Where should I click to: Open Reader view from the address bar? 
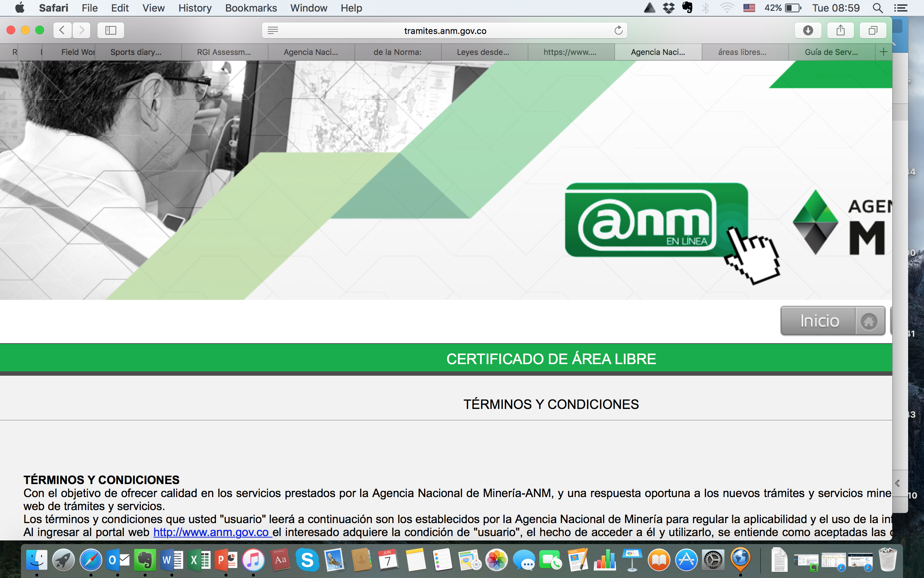click(273, 31)
